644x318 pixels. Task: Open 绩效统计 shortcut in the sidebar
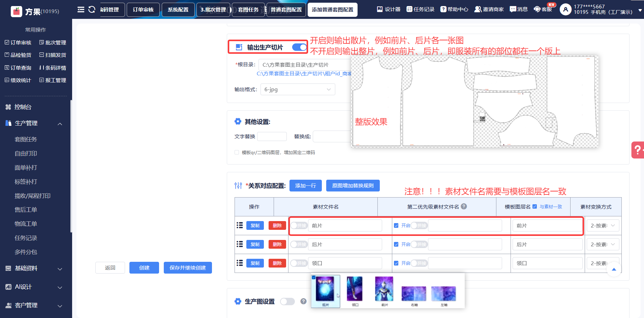pyautogui.click(x=18, y=80)
